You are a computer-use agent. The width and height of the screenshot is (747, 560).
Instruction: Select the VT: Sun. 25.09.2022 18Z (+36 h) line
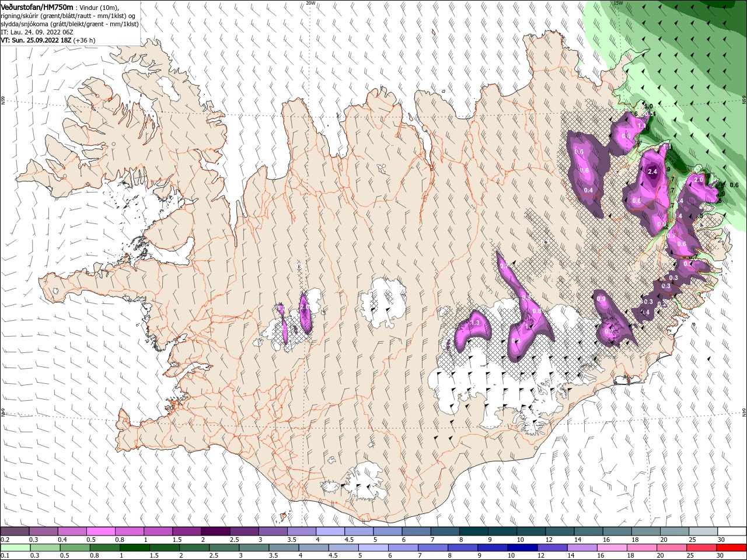(48, 40)
